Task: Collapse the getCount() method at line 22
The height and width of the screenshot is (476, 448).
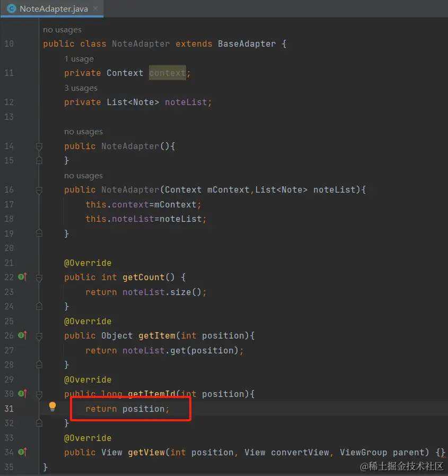Action: pyautogui.click(x=39, y=278)
